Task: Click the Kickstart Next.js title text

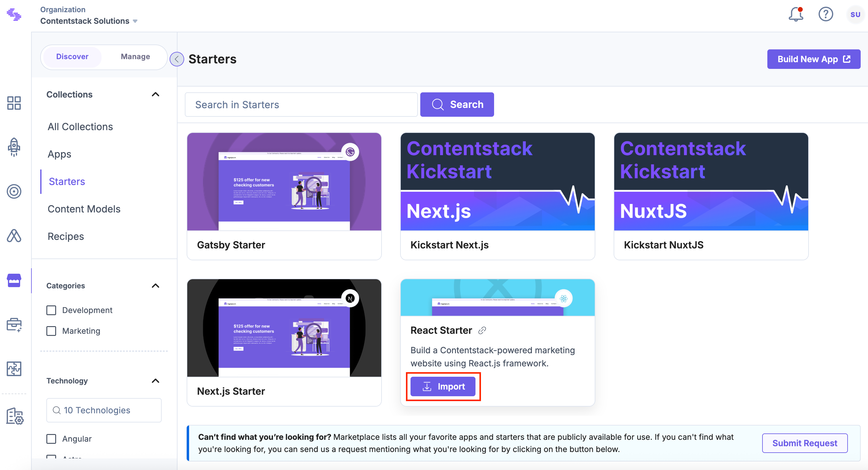Action: pyautogui.click(x=450, y=245)
